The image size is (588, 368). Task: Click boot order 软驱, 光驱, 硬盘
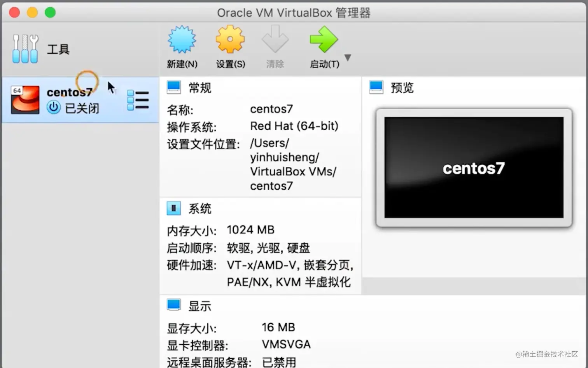pos(268,248)
